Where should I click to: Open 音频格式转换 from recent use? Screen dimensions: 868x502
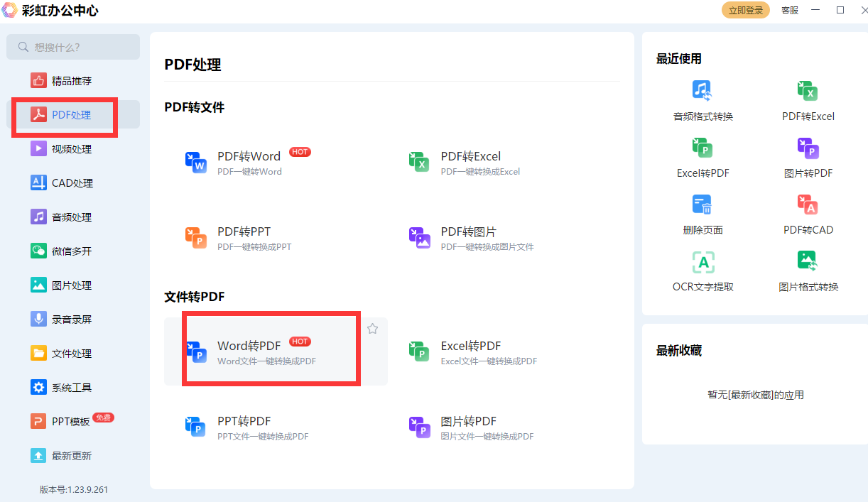[703, 101]
